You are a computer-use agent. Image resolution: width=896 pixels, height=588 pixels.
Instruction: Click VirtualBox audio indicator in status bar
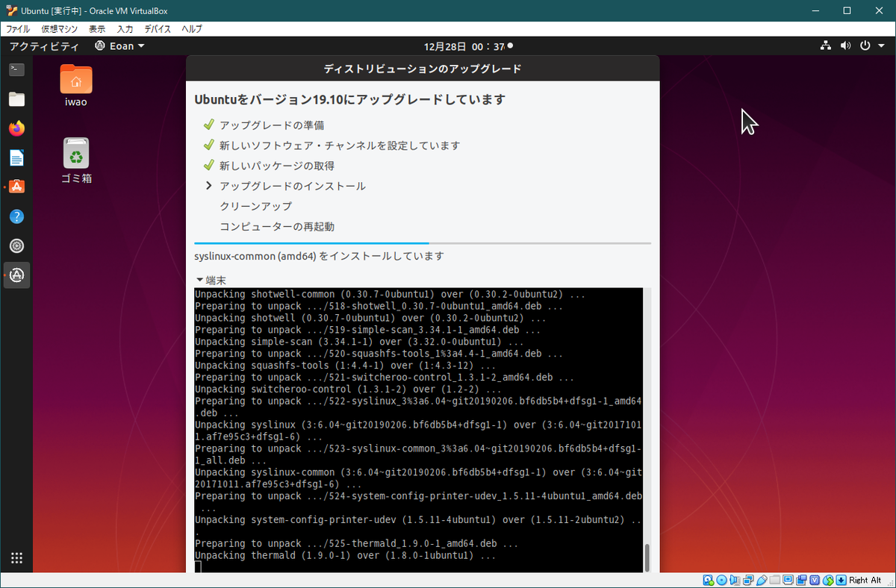click(735, 580)
